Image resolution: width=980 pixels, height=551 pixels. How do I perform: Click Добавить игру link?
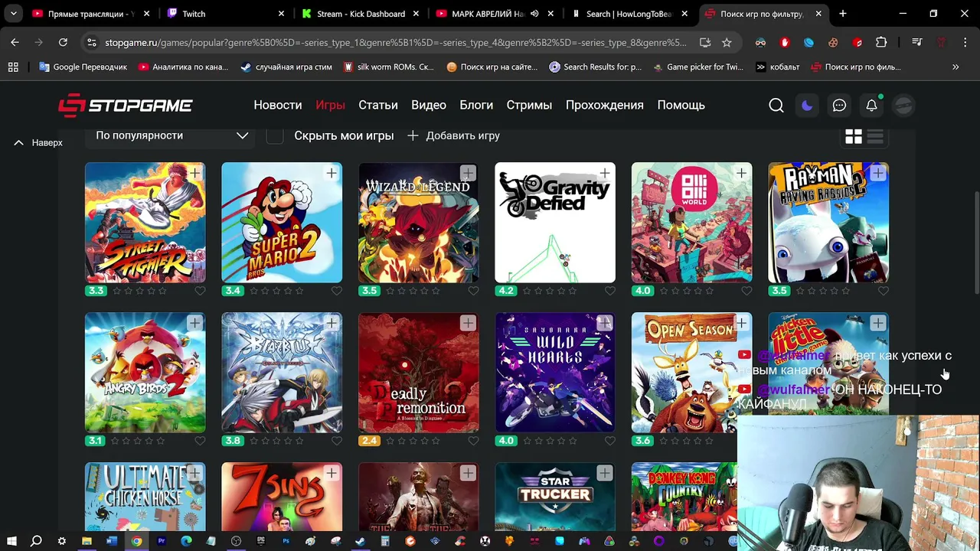453,135
